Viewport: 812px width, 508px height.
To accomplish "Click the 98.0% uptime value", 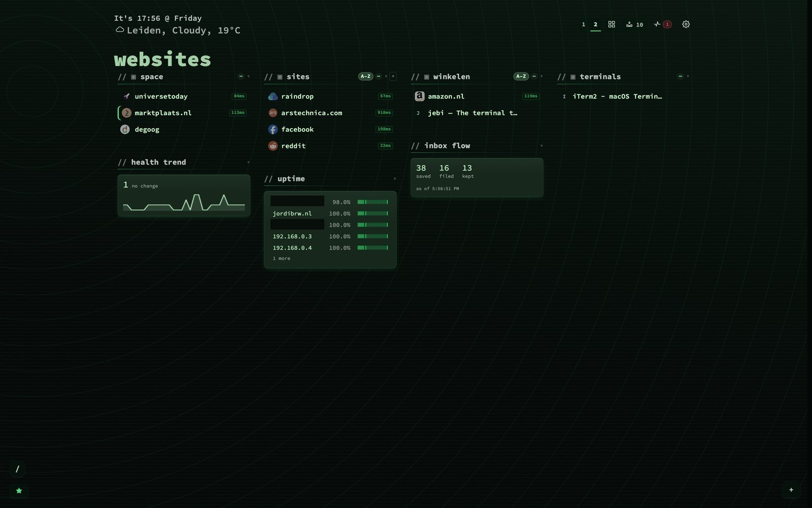I will [x=341, y=202].
